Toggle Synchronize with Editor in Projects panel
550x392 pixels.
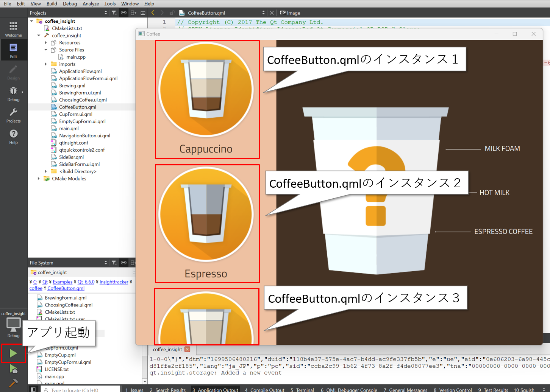123,13
